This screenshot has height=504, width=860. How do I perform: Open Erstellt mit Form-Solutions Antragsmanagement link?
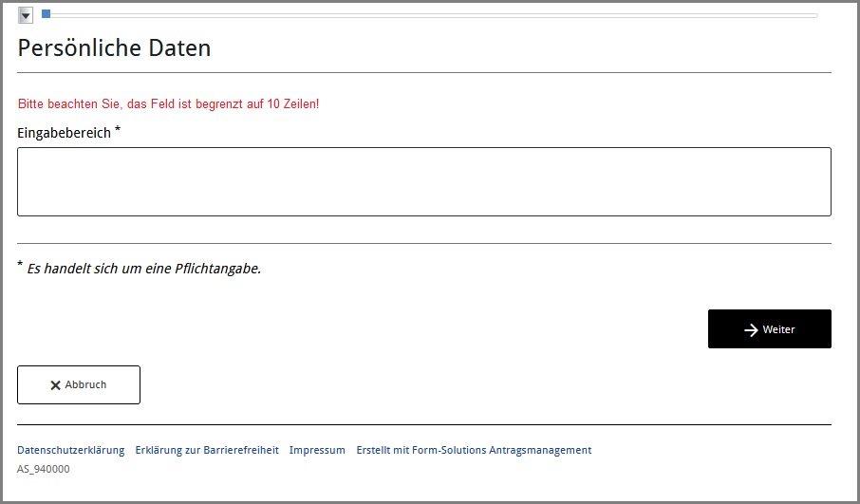pos(474,450)
